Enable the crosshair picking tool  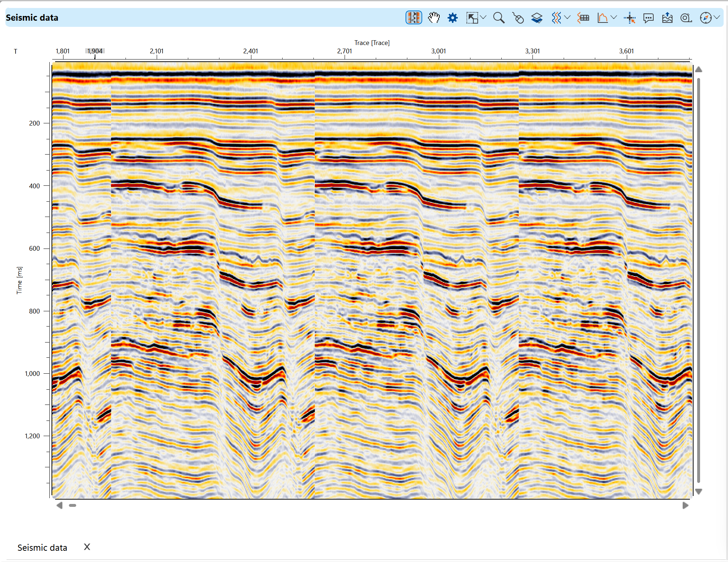coord(629,17)
